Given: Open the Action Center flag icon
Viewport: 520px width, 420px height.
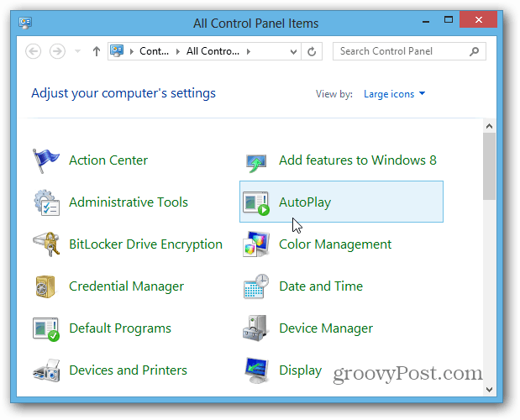Looking at the screenshot, I should point(45,160).
